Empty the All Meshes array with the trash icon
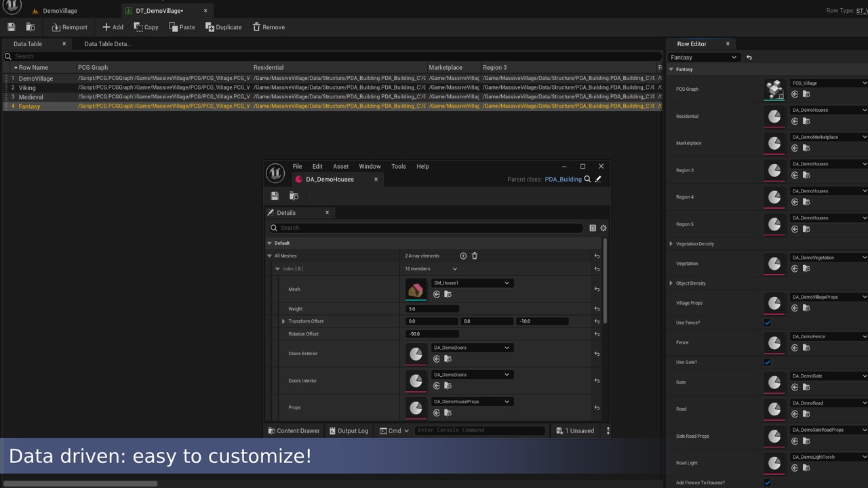This screenshot has width=868, height=488. [x=475, y=256]
